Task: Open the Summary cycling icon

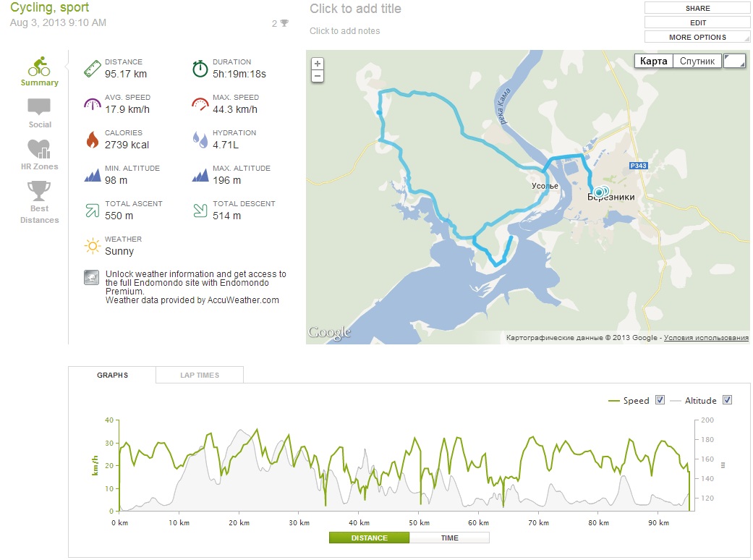Action: (x=39, y=67)
